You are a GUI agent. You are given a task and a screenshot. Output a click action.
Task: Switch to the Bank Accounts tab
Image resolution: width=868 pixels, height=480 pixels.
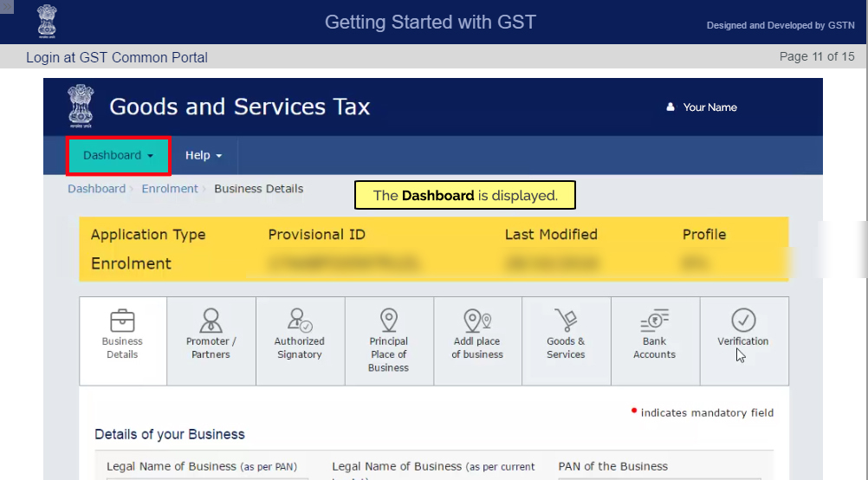(655, 341)
